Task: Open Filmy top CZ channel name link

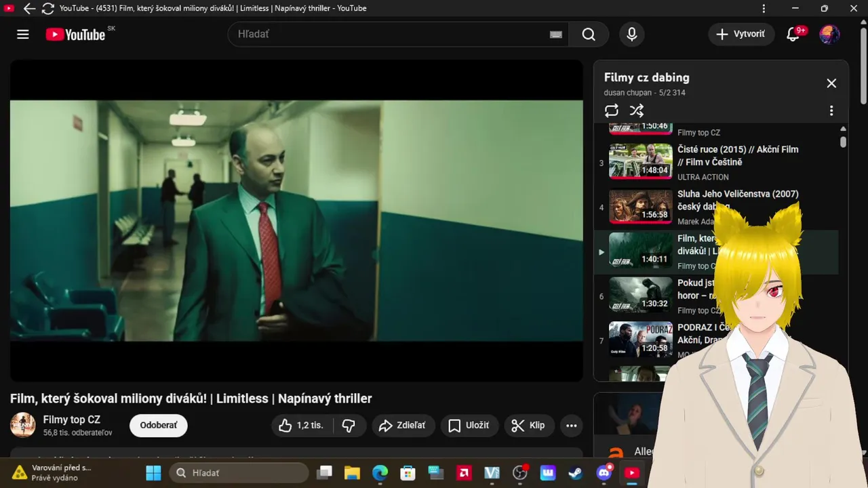Action: point(72,420)
